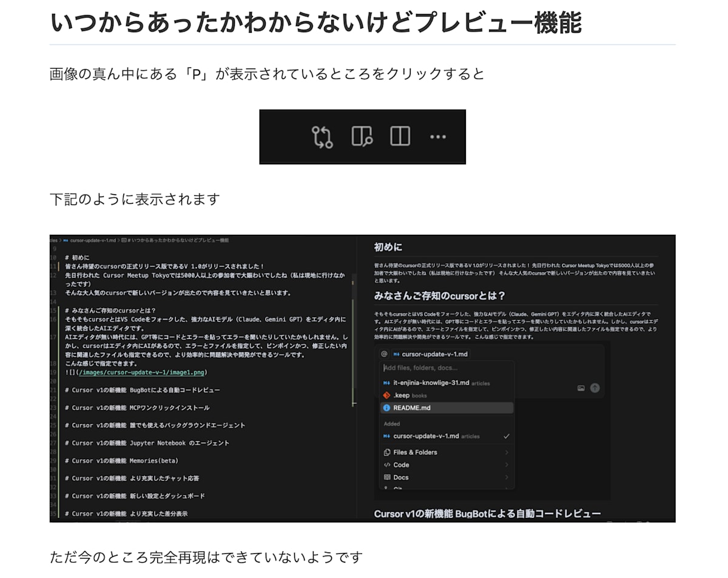Image resolution: width=728 pixels, height=578 pixels.
Task: Click the preview heading 初めに
Action: pyautogui.click(x=388, y=247)
